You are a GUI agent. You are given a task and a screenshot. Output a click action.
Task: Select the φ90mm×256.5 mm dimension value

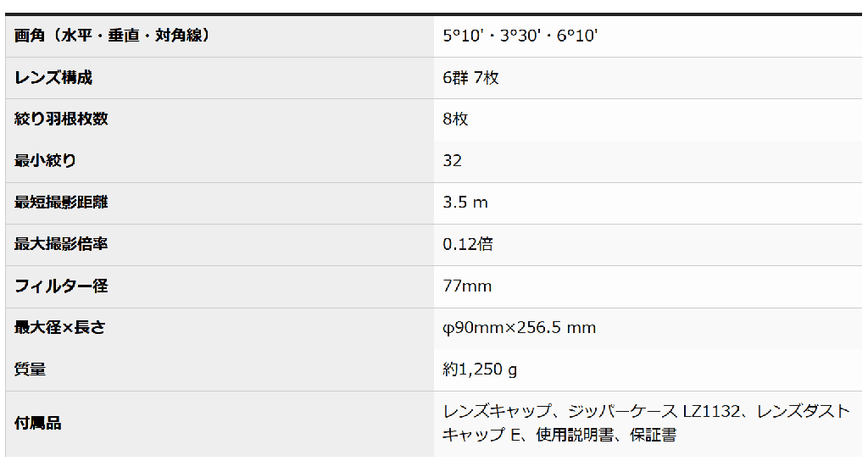click(519, 327)
